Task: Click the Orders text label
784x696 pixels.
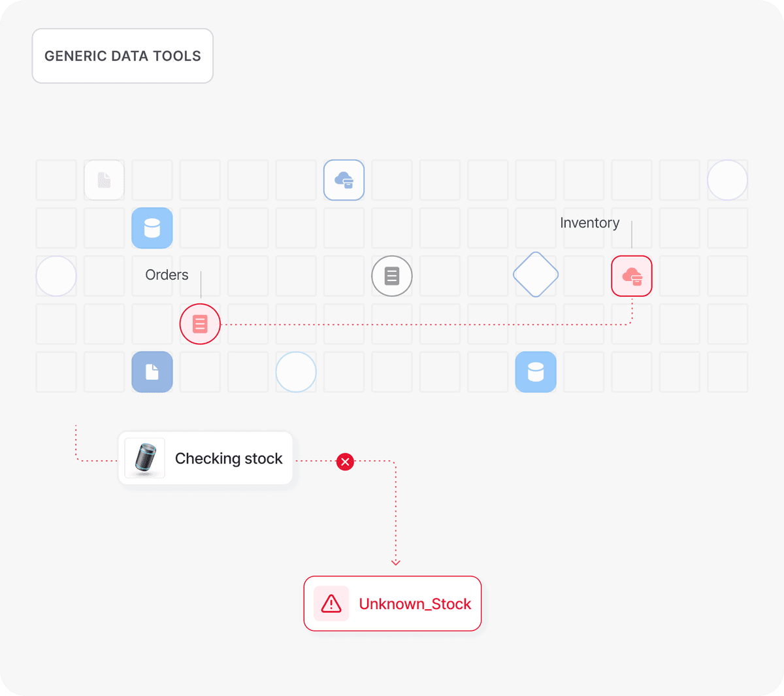Action: [167, 275]
